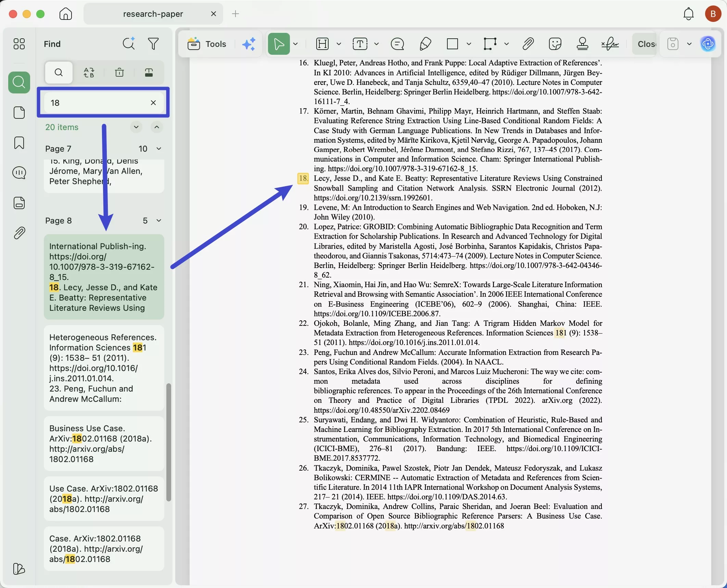Select the rectangle shape tool

(452, 44)
